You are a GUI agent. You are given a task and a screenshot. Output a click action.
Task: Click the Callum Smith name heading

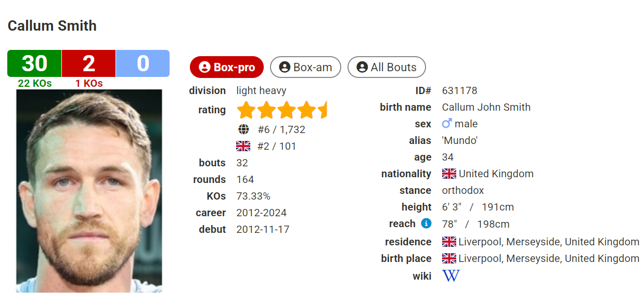tap(52, 26)
